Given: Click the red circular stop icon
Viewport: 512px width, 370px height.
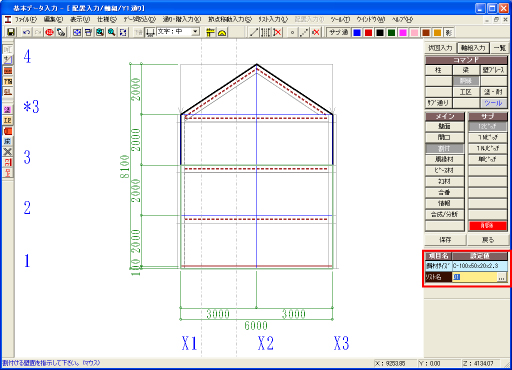Looking at the screenshot, I should tap(49, 32).
